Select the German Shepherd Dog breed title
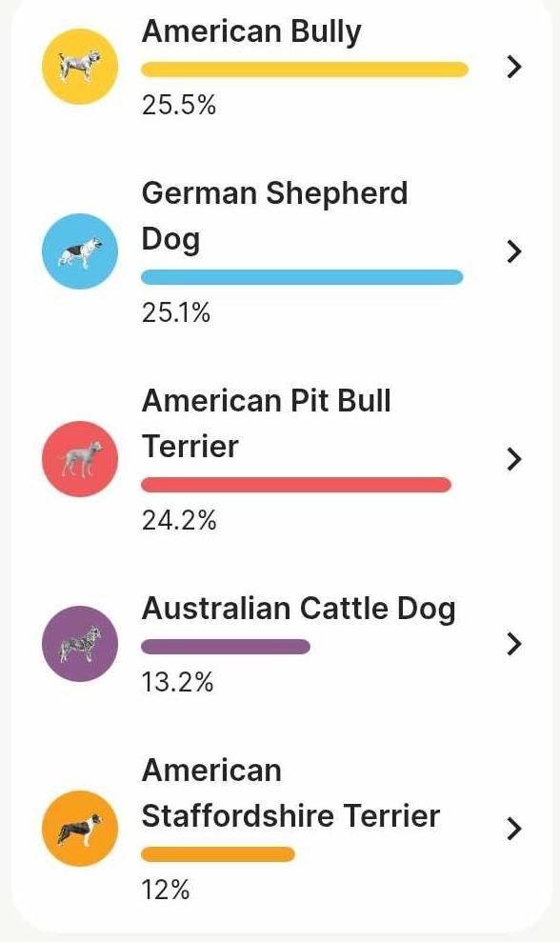560x942 pixels. (x=275, y=216)
